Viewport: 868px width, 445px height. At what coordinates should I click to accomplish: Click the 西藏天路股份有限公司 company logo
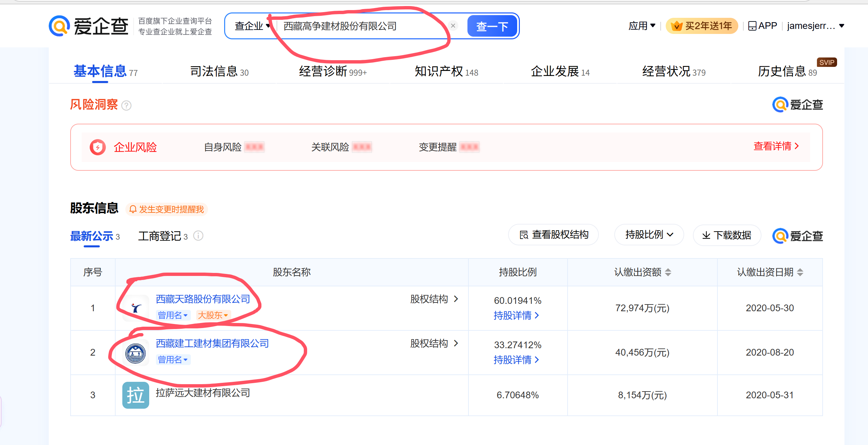pyautogui.click(x=136, y=308)
